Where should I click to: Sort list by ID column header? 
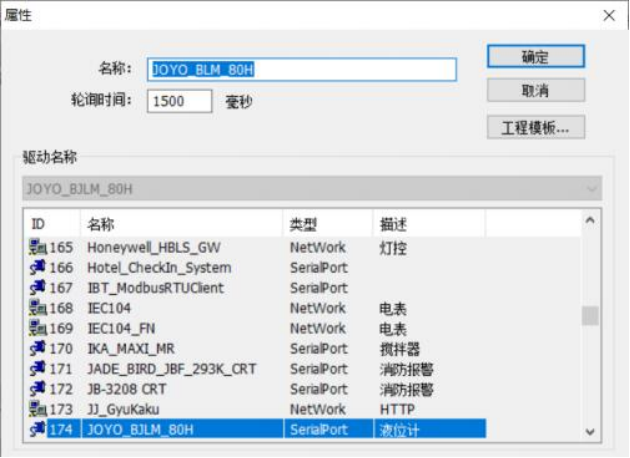(53, 224)
